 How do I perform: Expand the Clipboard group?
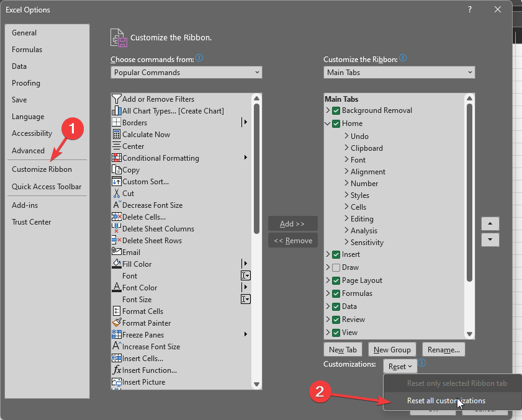pos(346,148)
